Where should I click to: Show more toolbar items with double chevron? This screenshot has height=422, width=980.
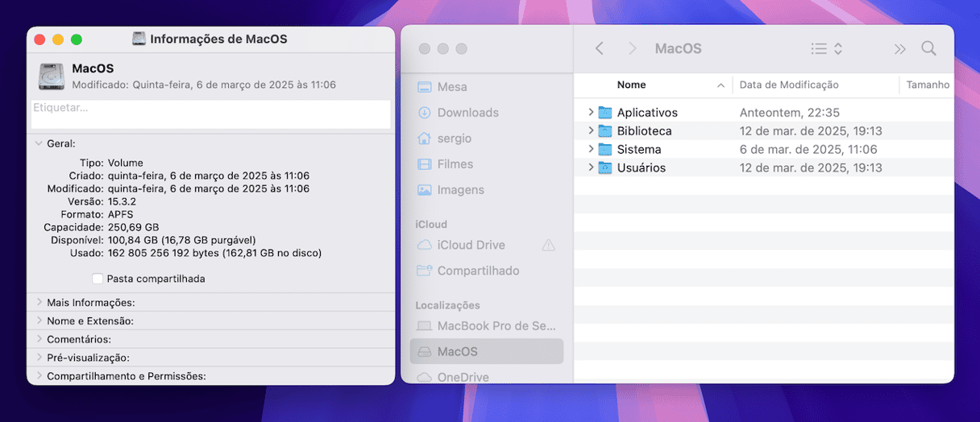click(899, 49)
